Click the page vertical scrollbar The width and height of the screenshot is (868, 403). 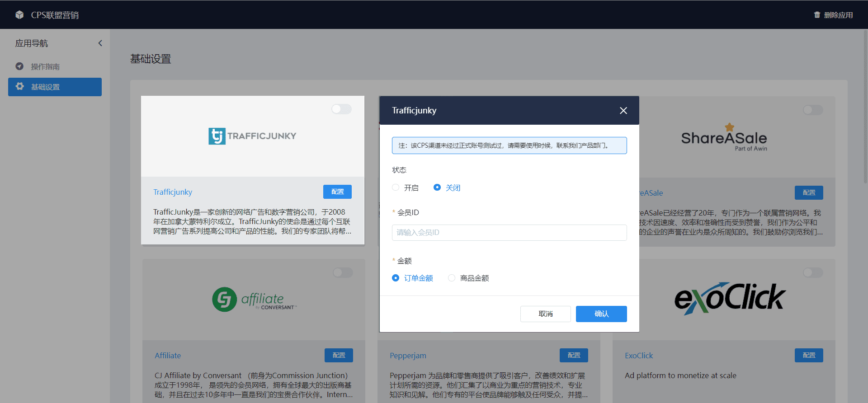(x=865, y=106)
